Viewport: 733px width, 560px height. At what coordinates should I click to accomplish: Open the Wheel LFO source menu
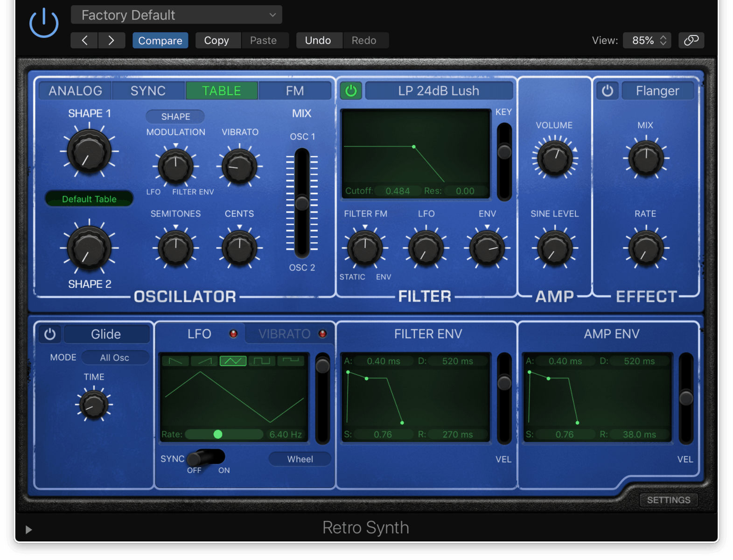pyautogui.click(x=300, y=459)
